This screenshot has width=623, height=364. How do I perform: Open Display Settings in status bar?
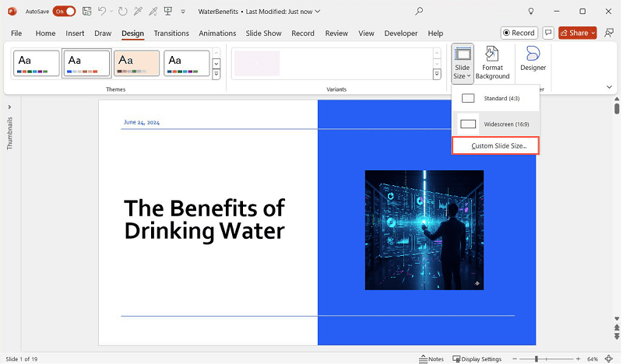pos(477,359)
